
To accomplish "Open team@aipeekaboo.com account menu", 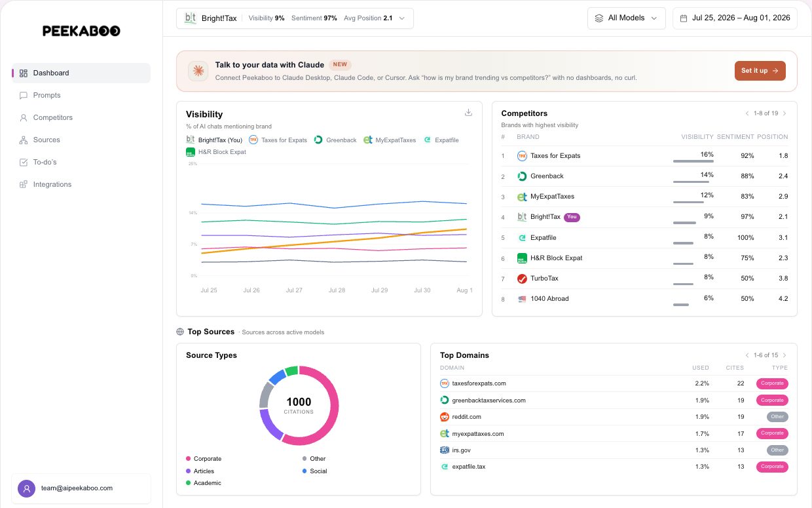I will [x=81, y=488].
